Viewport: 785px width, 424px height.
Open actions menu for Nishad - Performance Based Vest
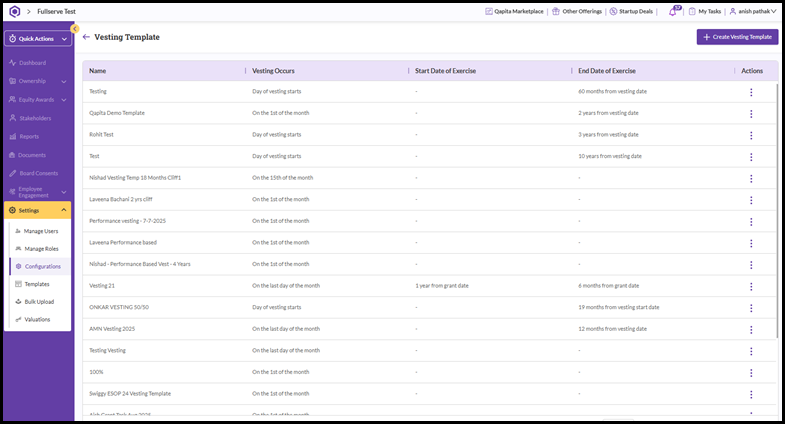(751, 264)
